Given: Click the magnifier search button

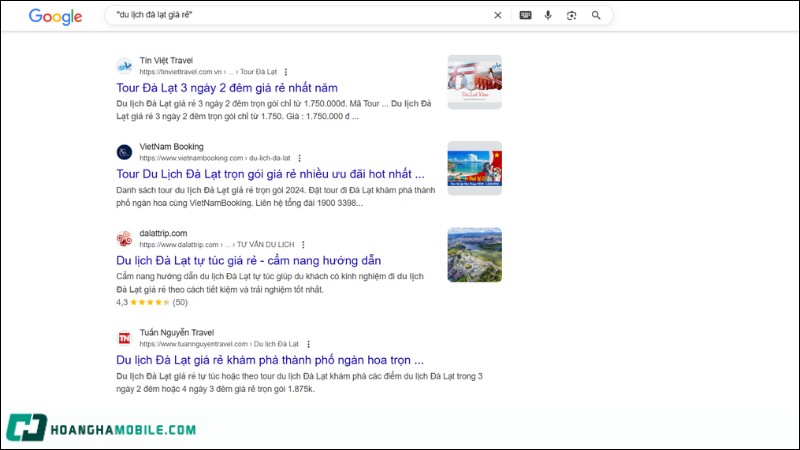Looking at the screenshot, I should [596, 15].
